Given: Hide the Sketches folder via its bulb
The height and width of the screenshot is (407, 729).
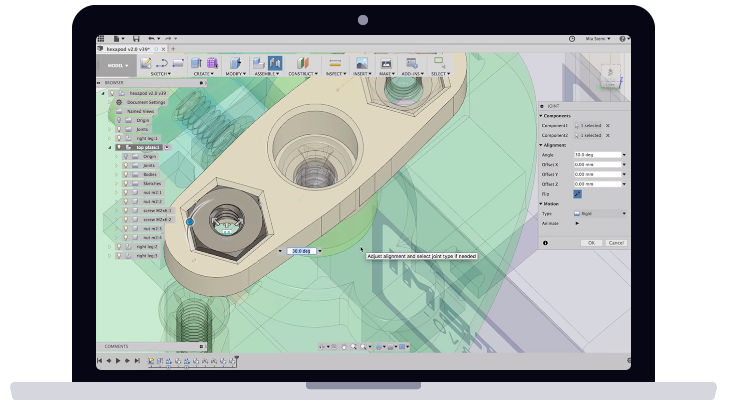Looking at the screenshot, I should pyautogui.click(x=126, y=183).
